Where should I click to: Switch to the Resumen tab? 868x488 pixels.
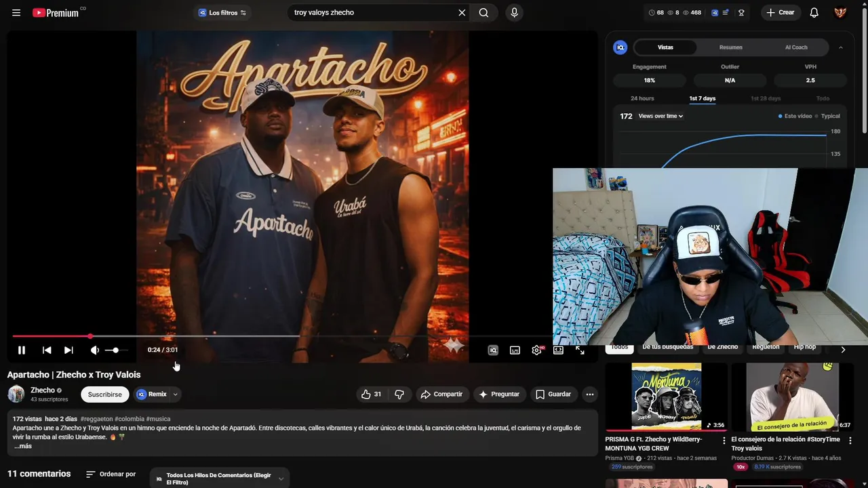pyautogui.click(x=730, y=47)
